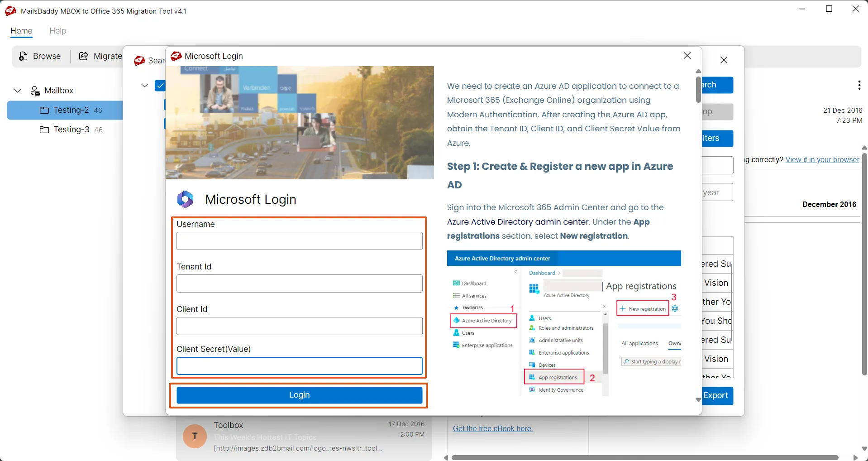This screenshot has width=868, height=461.
Task: Open the Help tab
Action: pyautogui.click(x=57, y=31)
